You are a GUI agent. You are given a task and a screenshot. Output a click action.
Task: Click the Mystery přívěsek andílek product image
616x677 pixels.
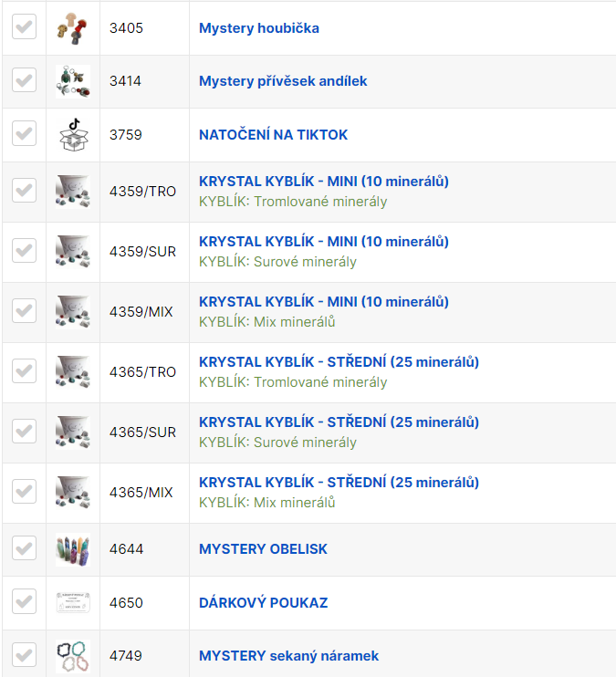(x=72, y=81)
